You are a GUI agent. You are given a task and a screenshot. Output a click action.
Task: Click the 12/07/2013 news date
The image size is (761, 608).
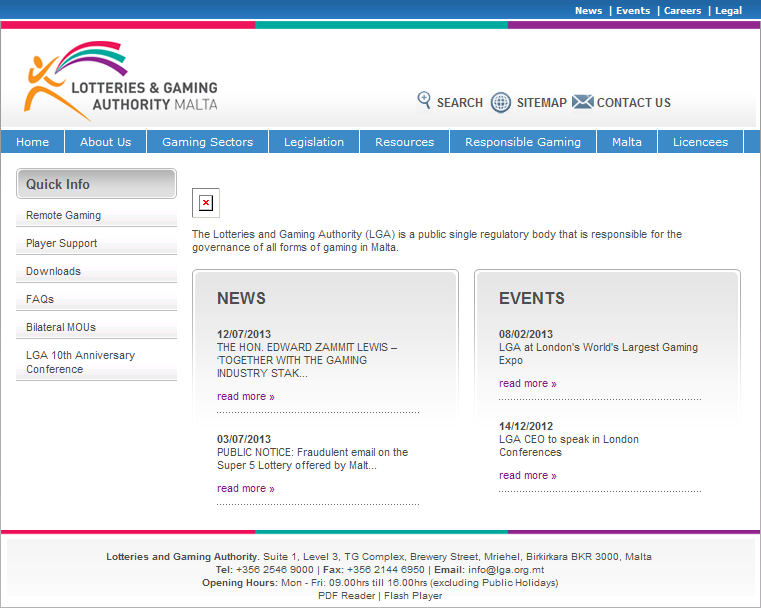click(x=244, y=334)
